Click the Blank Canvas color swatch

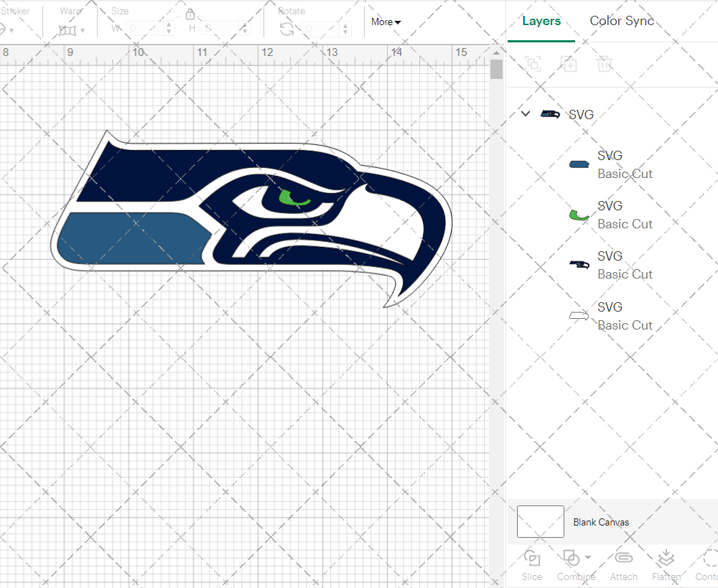[x=540, y=522]
